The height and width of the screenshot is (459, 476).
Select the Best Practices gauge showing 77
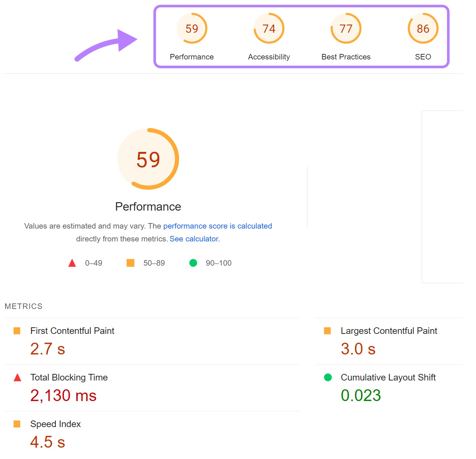pos(346,28)
